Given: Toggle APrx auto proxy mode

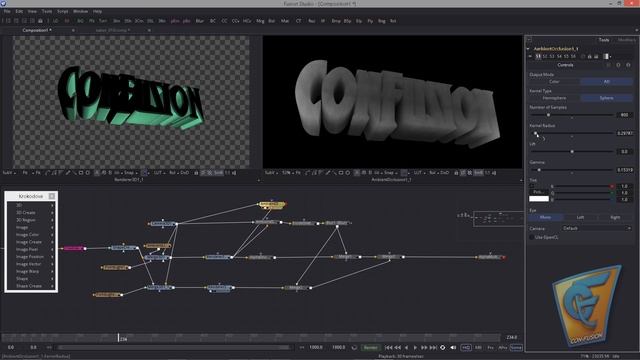Looking at the screenshot, I should tap(503, 347).
